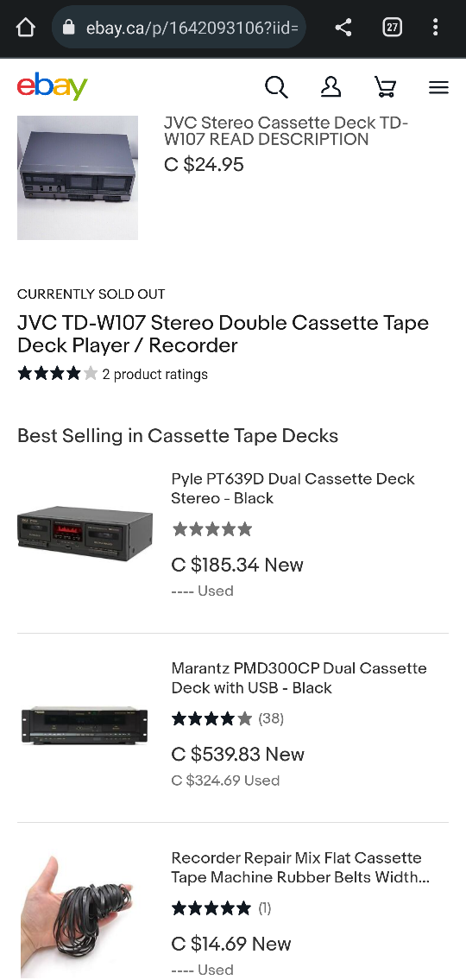Open eBay search magnifier icon
The height and width of the screenshot is (980, 466).
click(276, 87)
